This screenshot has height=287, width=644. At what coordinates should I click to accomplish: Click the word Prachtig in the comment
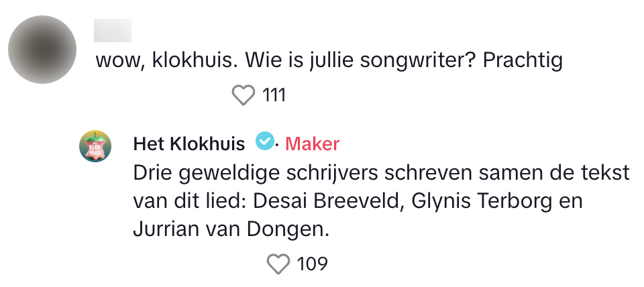tap(522, 61)
